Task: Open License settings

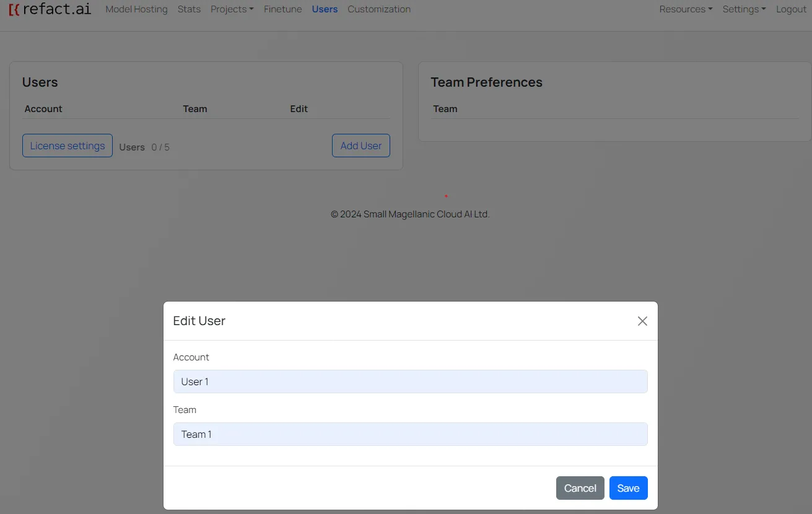Action: [x=68, y=146]
